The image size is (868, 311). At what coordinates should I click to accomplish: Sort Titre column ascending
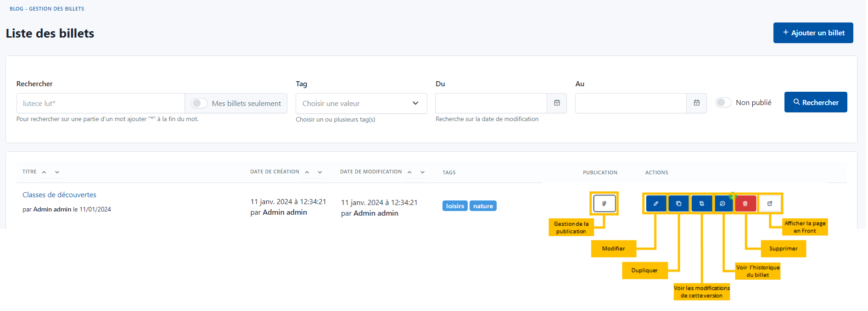(44, 172)
